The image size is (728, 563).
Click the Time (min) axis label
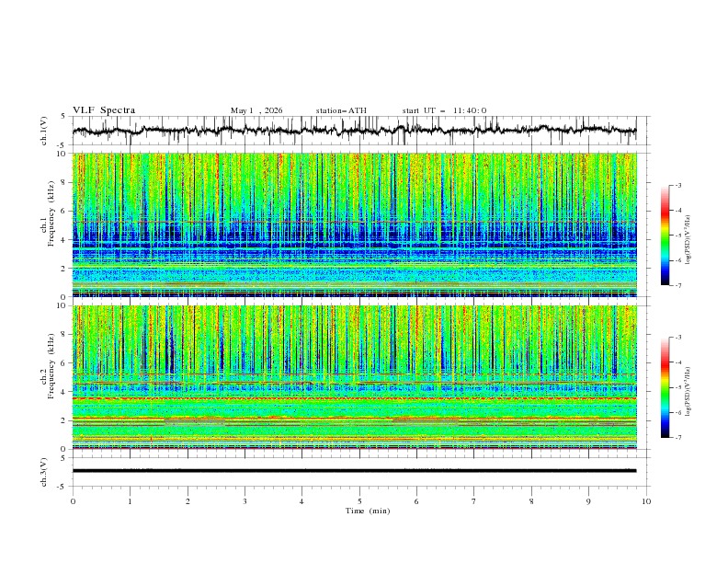click(368, 511)
